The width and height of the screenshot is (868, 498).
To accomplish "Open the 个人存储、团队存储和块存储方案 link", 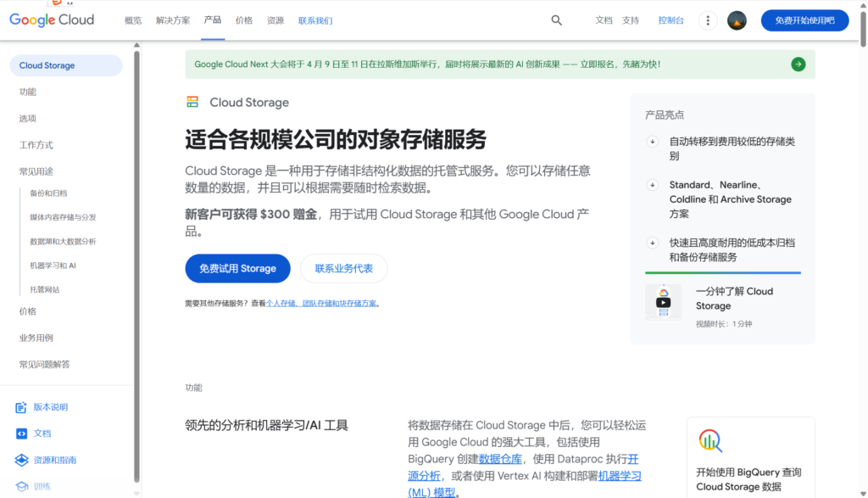I will 321,304.
